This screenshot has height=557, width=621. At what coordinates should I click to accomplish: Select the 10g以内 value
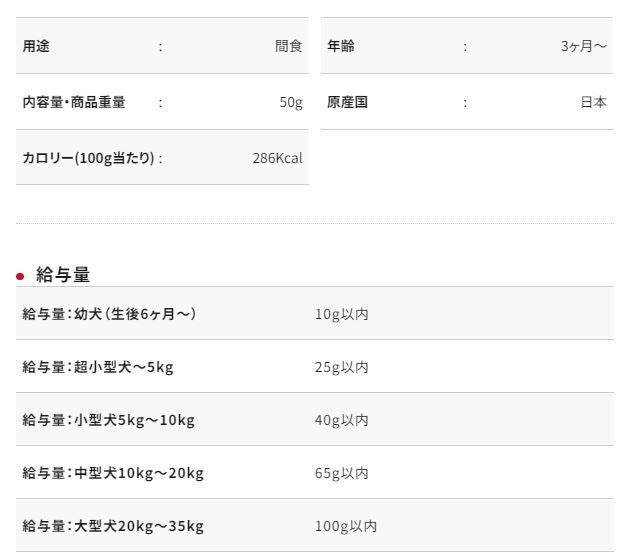point(341,314)
